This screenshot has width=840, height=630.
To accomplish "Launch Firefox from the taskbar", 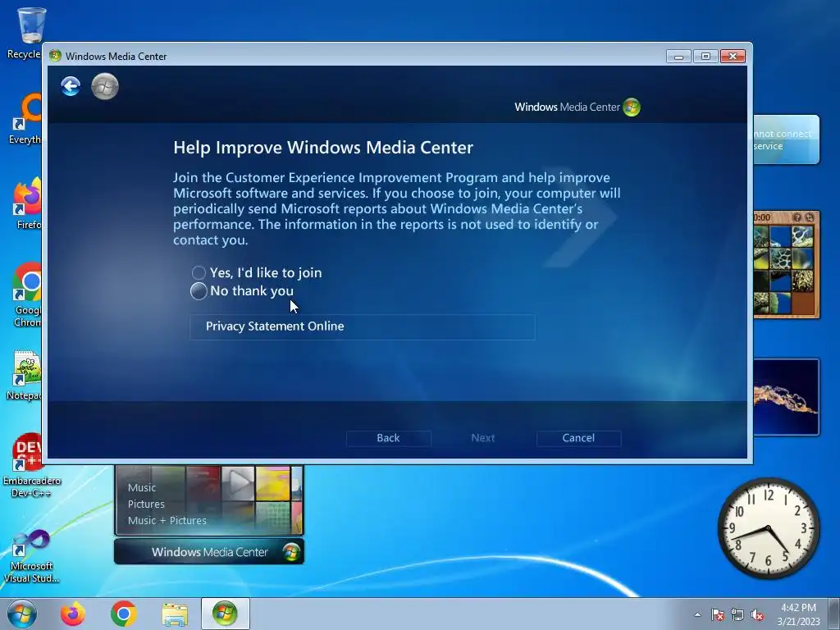I will coord(72,614).
